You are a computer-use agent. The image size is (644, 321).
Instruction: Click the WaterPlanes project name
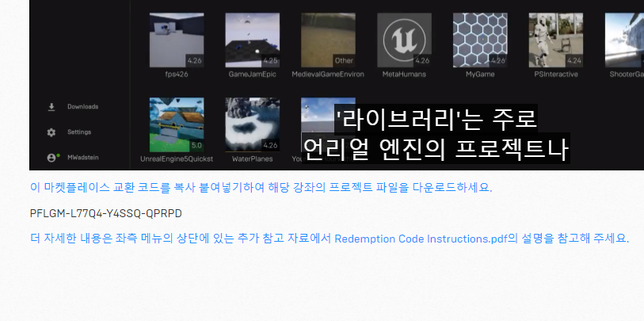coord(252,159)
